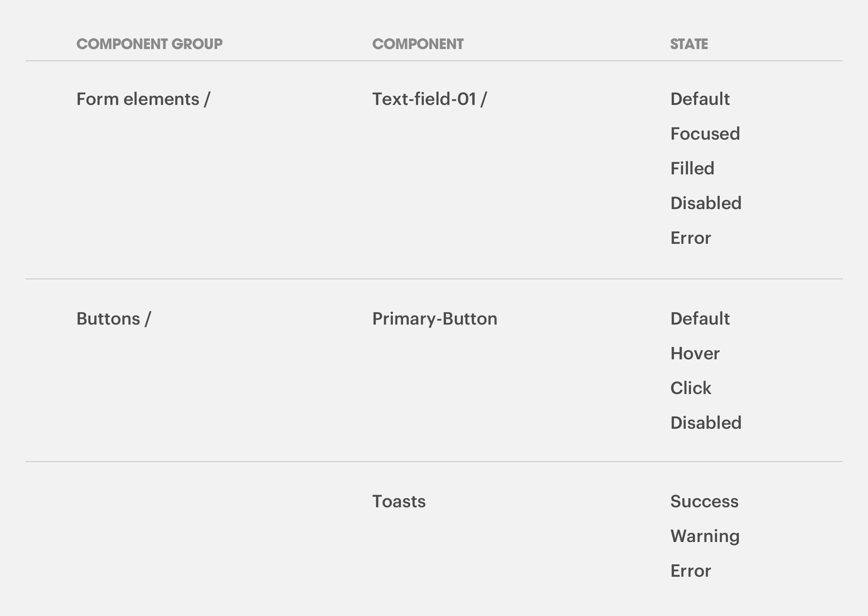Click the Error state of Text-field-01
Screen dimensions: 868x616
click(x=691, y=238)
